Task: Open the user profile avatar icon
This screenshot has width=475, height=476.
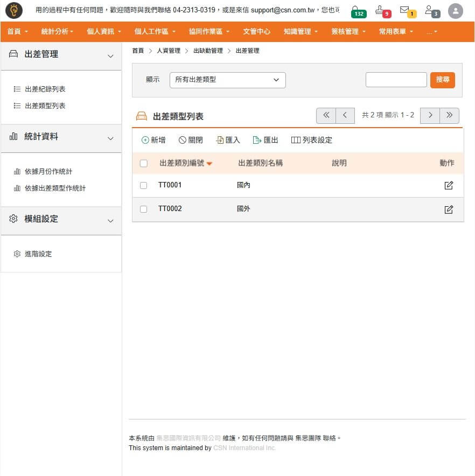Action: [455, 11]
